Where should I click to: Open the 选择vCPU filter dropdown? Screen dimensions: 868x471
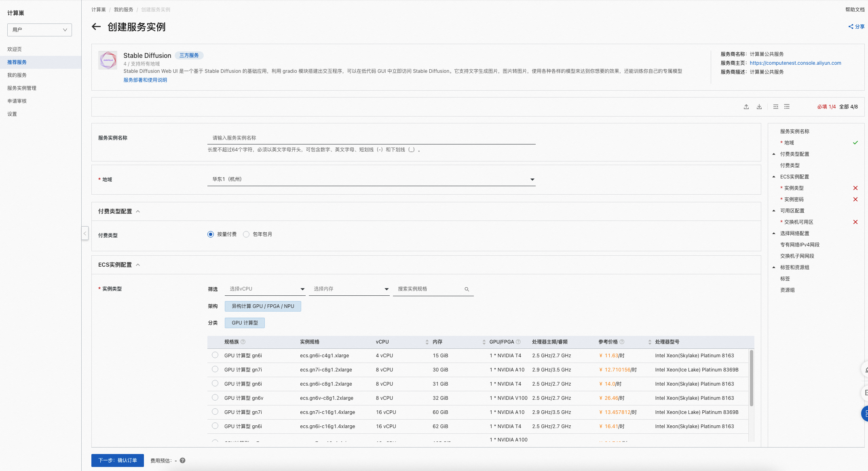[265, 289]
